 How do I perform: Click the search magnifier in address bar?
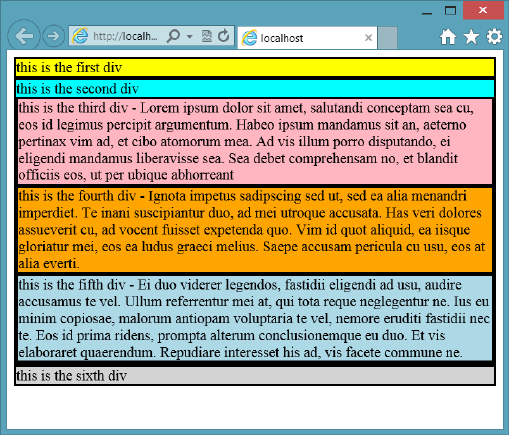coord(173,36)
